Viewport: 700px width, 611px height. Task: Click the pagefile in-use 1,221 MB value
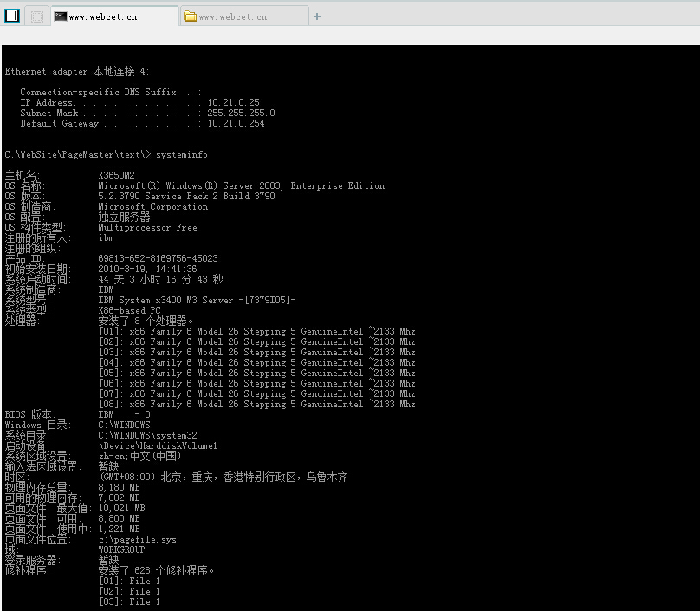click(x=119, y=529)
